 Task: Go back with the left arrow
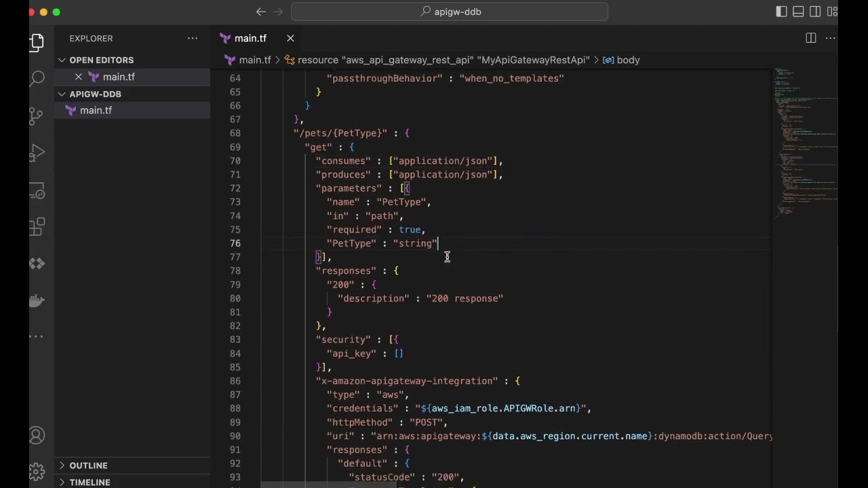pos(261,12)
